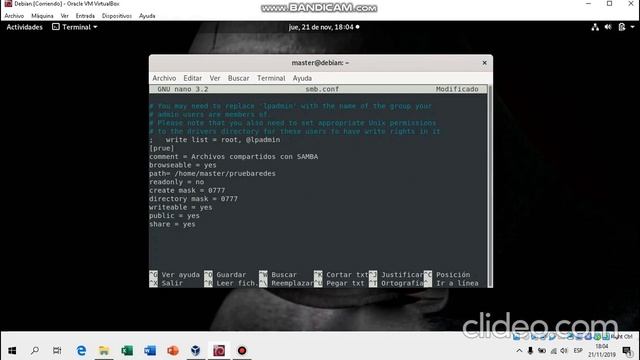Click the microphone tray icon
The width and height of the screenshot is (640, 360).
[x=530, y=351]
